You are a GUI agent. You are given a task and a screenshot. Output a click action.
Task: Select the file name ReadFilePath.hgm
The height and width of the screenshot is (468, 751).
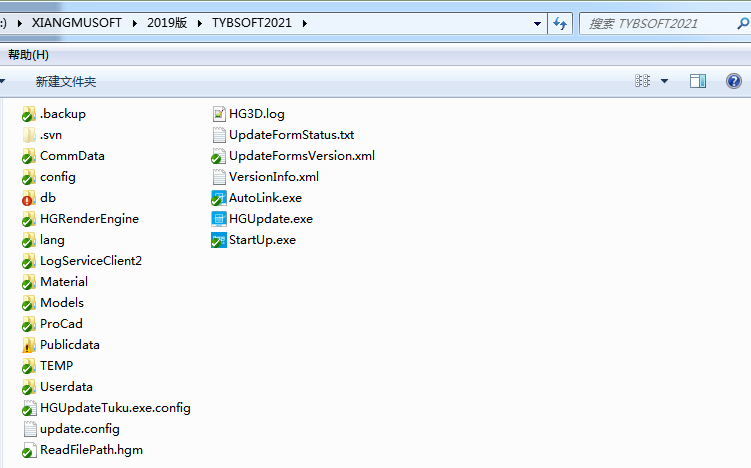tap(91, 450)
